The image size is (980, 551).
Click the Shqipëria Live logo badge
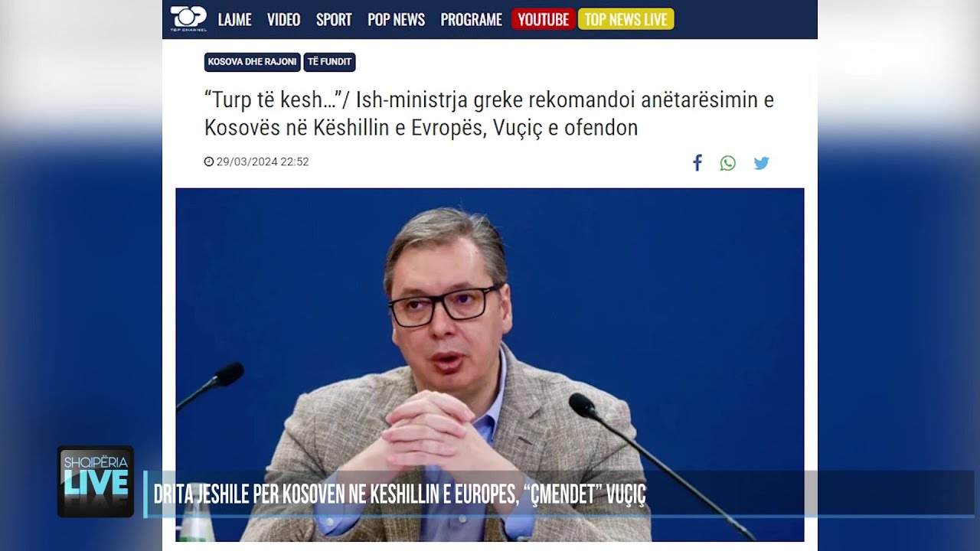tap(96, 481)
